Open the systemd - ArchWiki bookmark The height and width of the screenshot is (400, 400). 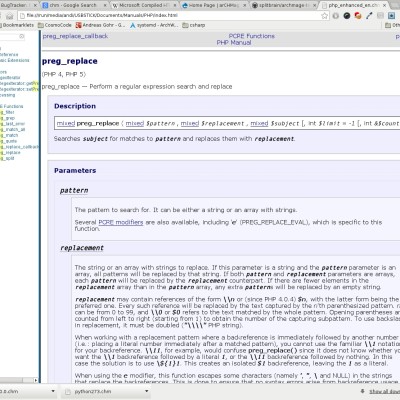coord(154,25)
